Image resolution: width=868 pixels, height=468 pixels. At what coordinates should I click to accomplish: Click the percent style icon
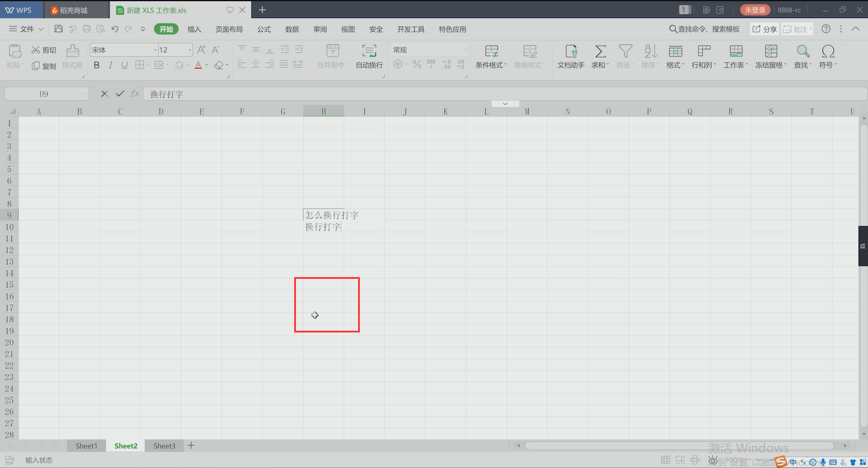[x=417, y=64]
